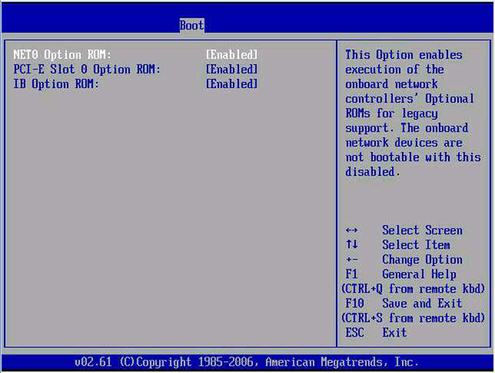Click the ESC Exit hint

point(376,333)
